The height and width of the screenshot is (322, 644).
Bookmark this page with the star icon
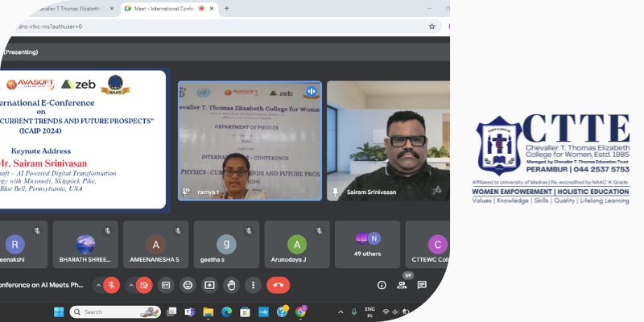[x=431, y=27]
